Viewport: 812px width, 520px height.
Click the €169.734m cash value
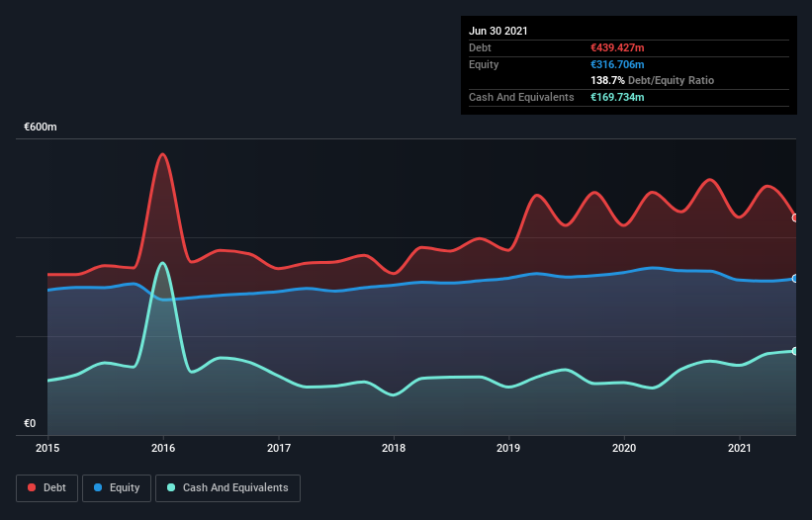point(617,97)
